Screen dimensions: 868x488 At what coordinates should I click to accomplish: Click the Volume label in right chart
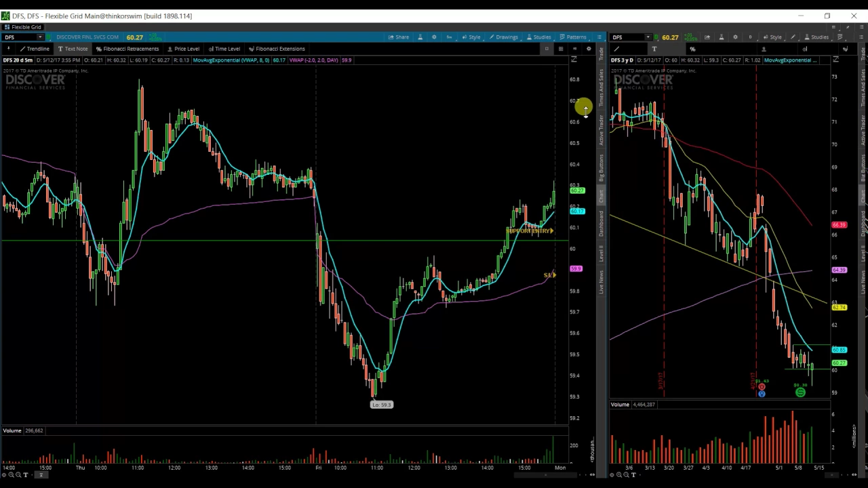[x=620, y=405]
